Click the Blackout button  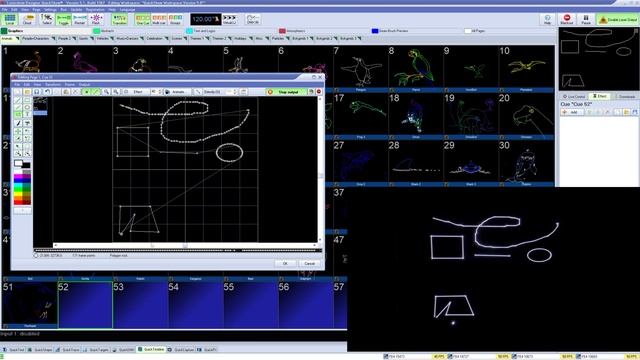(567, 19)
